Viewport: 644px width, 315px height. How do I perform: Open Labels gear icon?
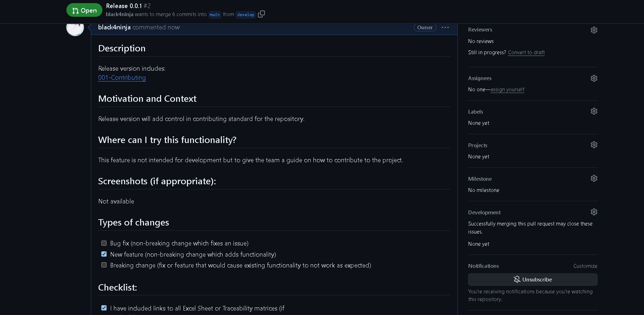(x=594, y=111)
